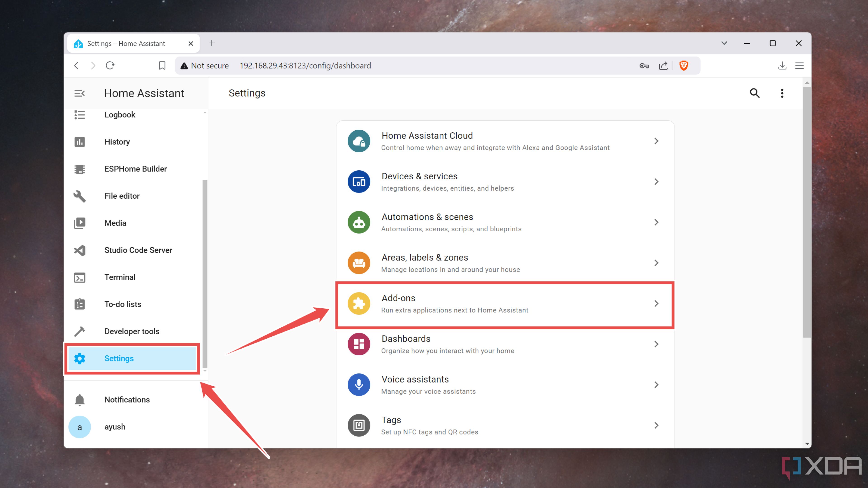Select the Developer tools sidebar item
Viewport: 868px width, 488px height.
pyautogui.click(x=133, y=331)
